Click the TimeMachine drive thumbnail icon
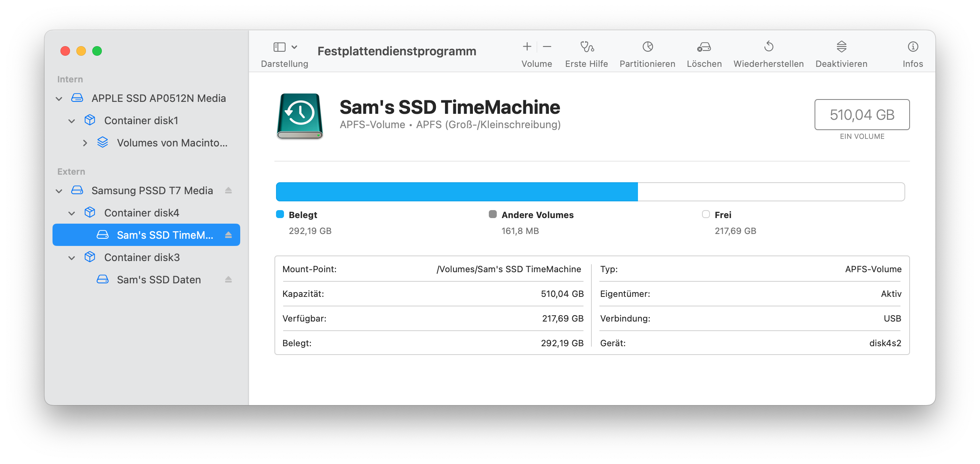The height and width of the screenshot is (464, 980). 300,116
